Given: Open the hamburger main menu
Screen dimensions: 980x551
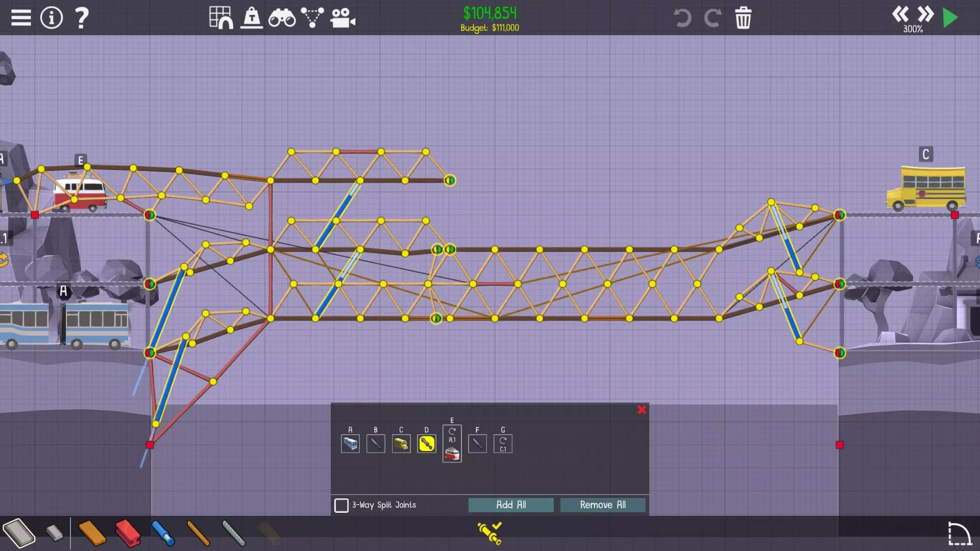Looking at the screenshot, I should tap(21, 18).
